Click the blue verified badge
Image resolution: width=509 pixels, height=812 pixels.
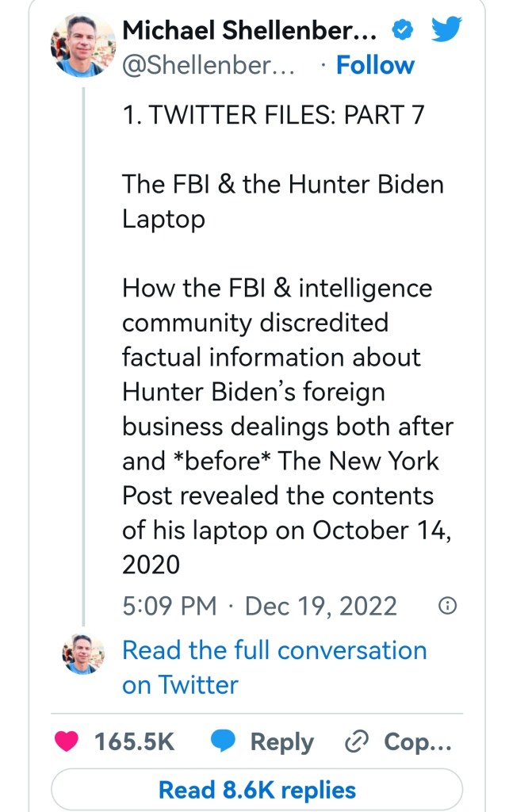[403, 31]
